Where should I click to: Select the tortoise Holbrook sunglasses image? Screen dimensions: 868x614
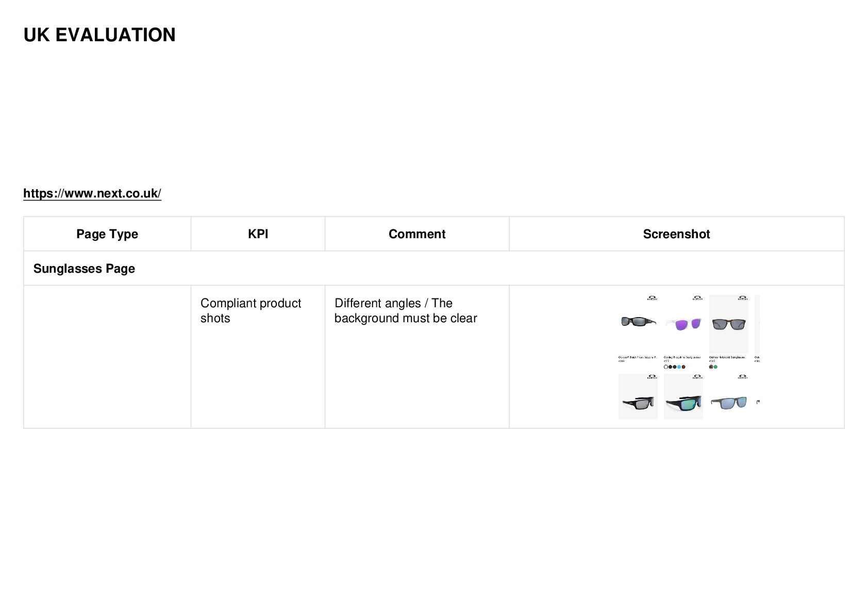pos(729,324)
